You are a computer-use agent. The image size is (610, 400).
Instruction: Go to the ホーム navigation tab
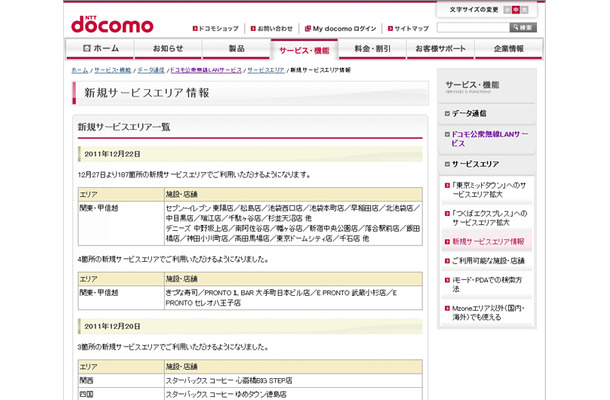(x=100, y=49)
